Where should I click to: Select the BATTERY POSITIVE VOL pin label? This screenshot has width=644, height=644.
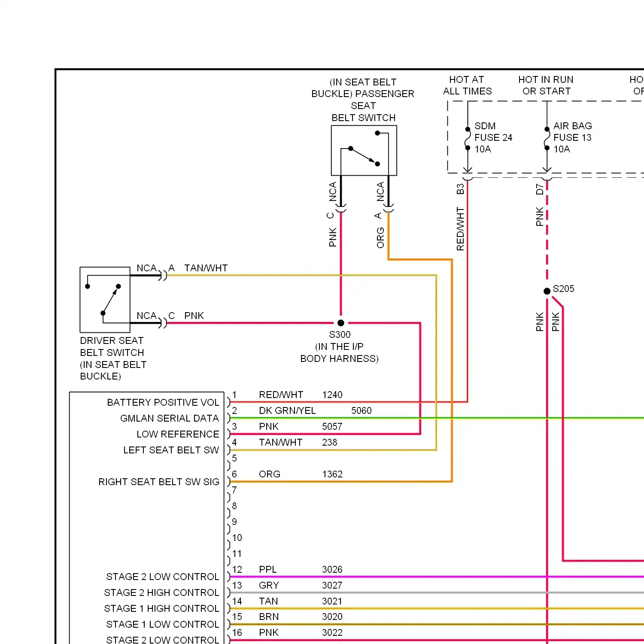[163, 403]
